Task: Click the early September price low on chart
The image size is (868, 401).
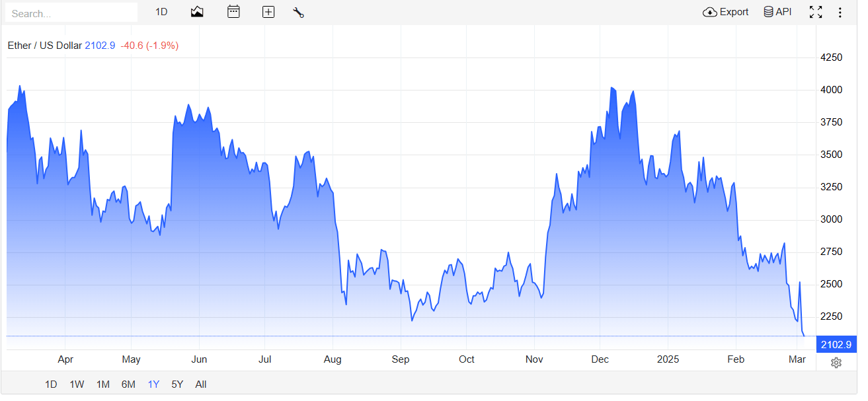Action: coord(412,320)
